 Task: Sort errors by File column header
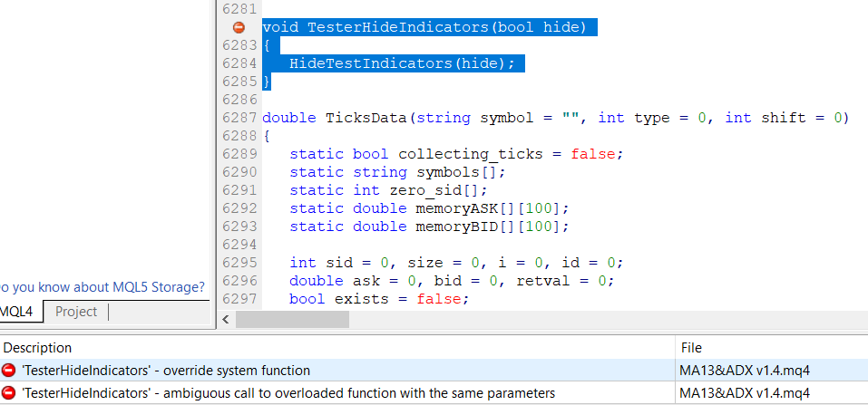coord(691,347)
